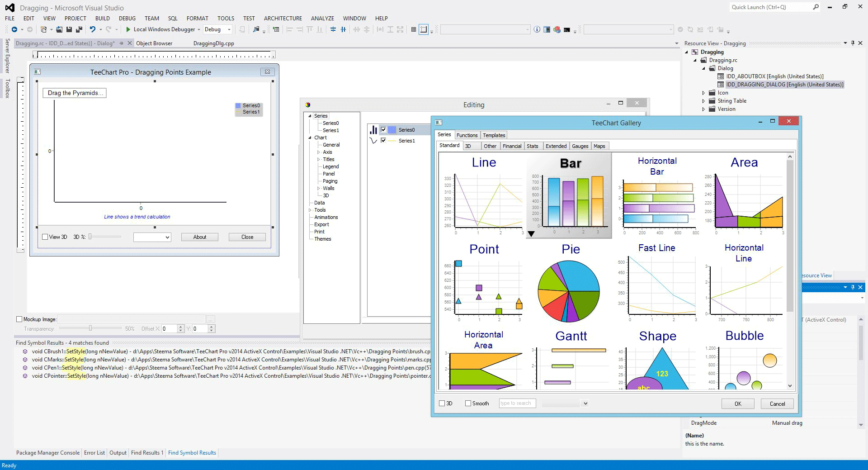The width and height of the screenshot is (868, 470).
Task: Enable the View 3D checkbox
Action: tap(45, 237)
